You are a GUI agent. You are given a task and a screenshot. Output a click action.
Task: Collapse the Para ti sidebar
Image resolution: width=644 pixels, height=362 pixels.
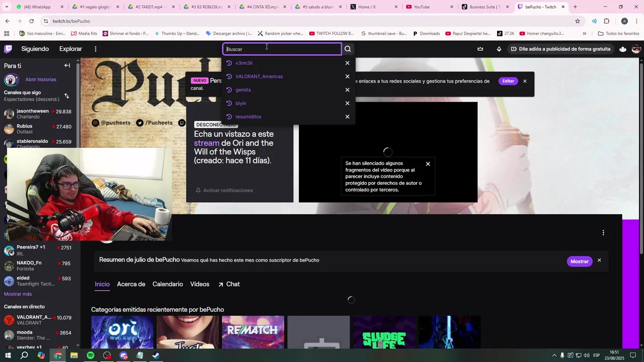[x=67, y=65]
